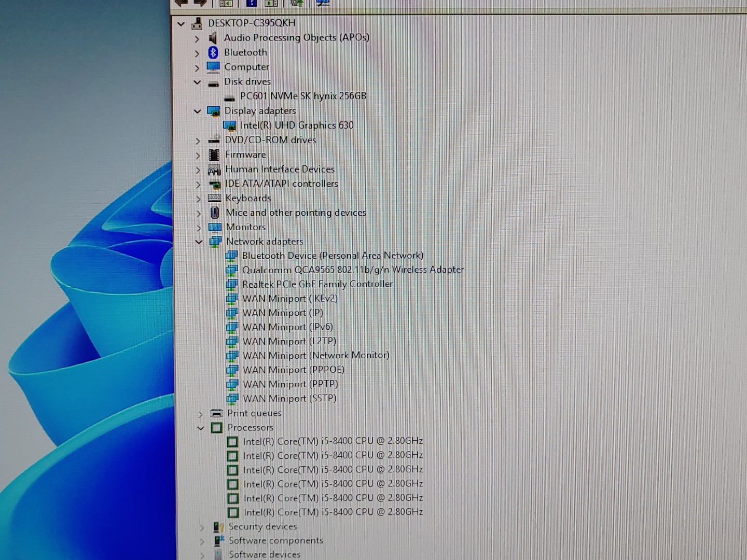Select the Intel(R) UHD Graphics 630 adapter

tap(297, 125)
